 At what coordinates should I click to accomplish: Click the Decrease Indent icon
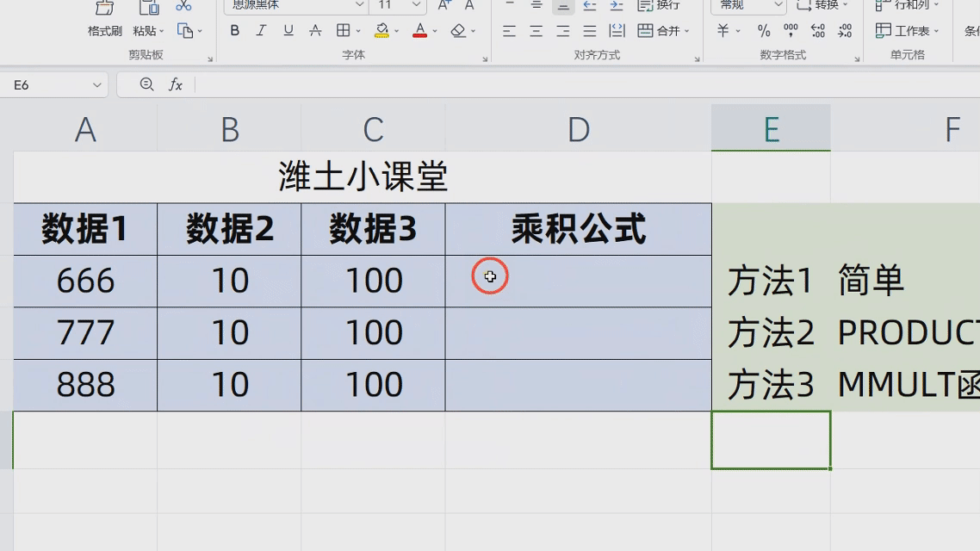point(589,6)
